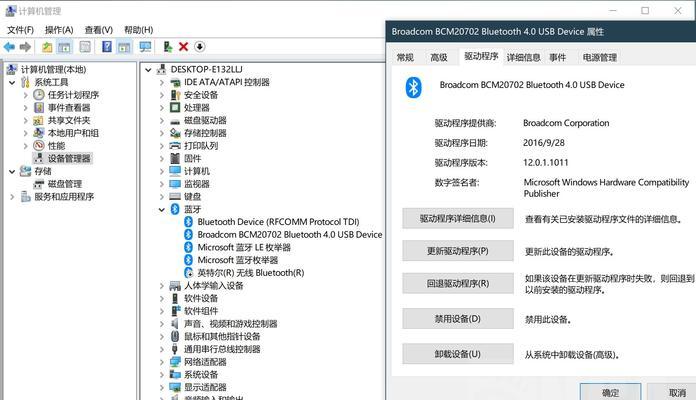Expand the 磁盘驱动器 category
Screen dimensions: 696x400
162,120
